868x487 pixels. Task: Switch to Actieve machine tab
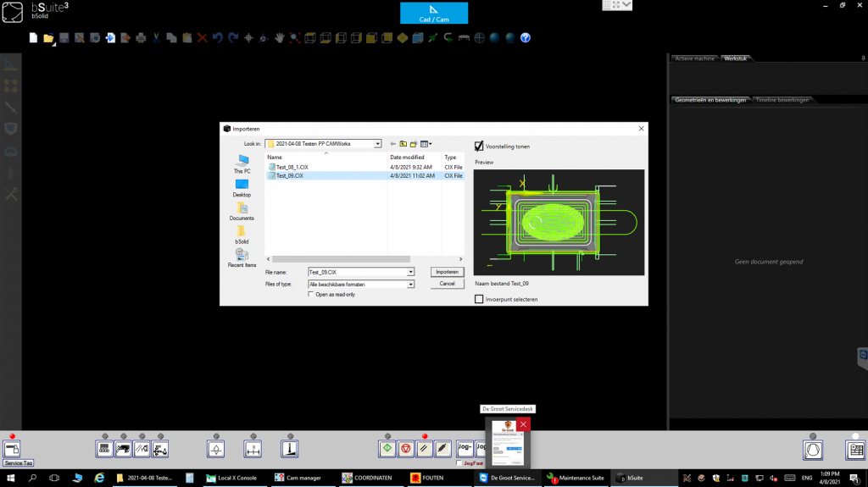(694, 58)
